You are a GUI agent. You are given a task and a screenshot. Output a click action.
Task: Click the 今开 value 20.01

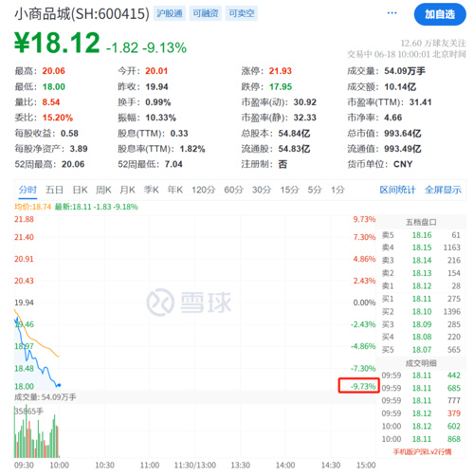[x=156, y=71]
